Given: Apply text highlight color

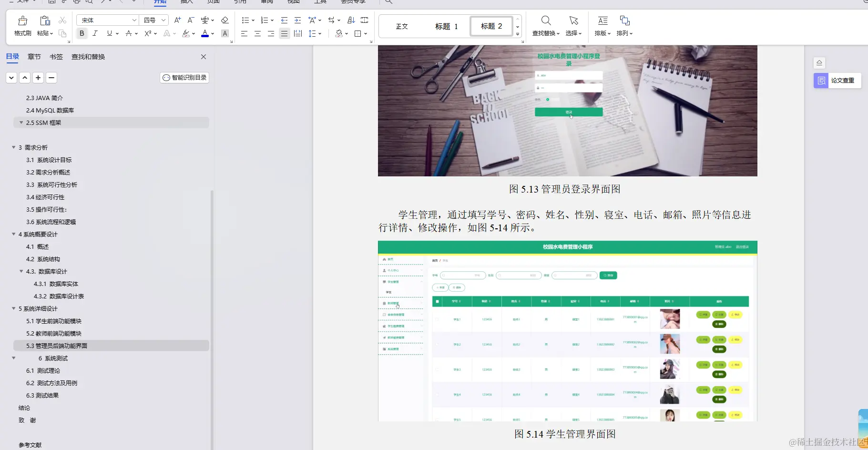Looking at the screenshot, I should click(186, 33).
